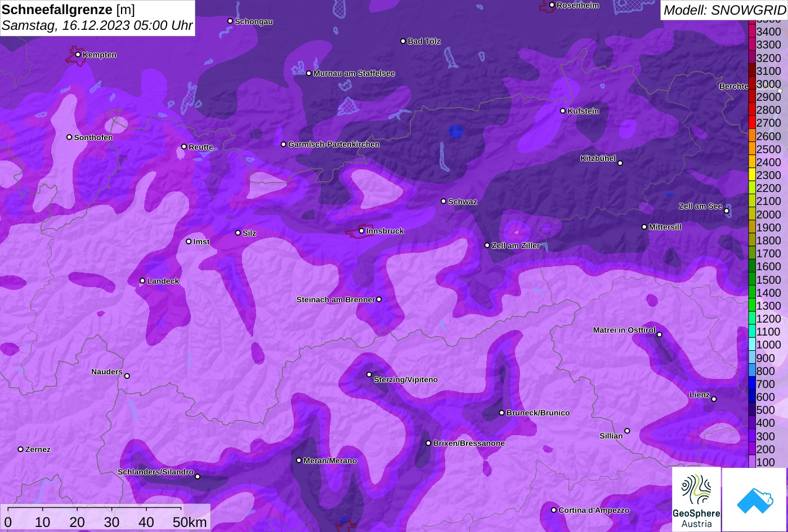The width and height of the screenshot is (788, 532).
Task: Click the Kitzbühel marker dot
Action: 620,163
